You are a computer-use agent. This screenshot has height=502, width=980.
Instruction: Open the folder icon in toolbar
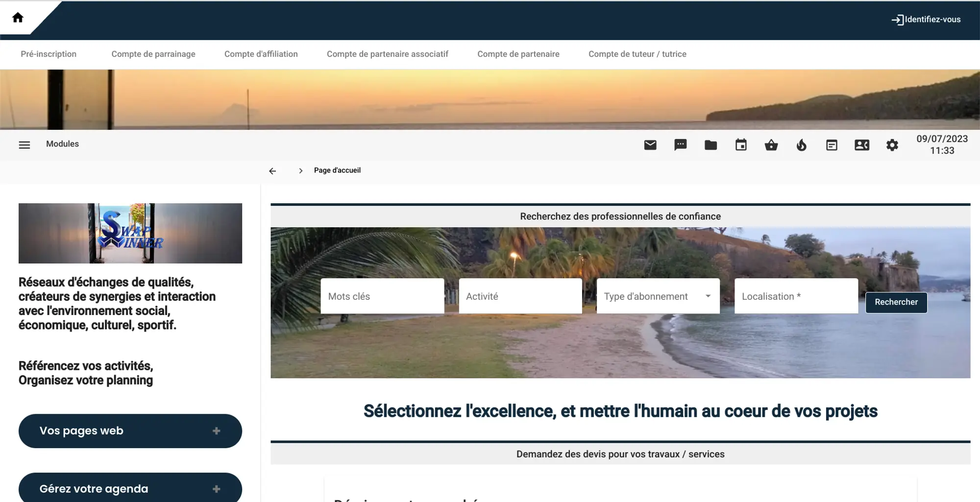(x=710, y=145)
